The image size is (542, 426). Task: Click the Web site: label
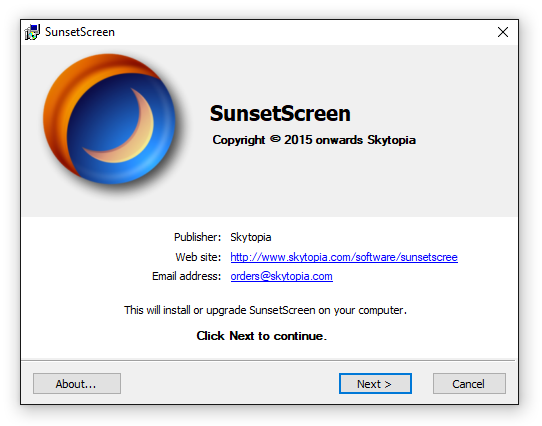coord(198,257)
